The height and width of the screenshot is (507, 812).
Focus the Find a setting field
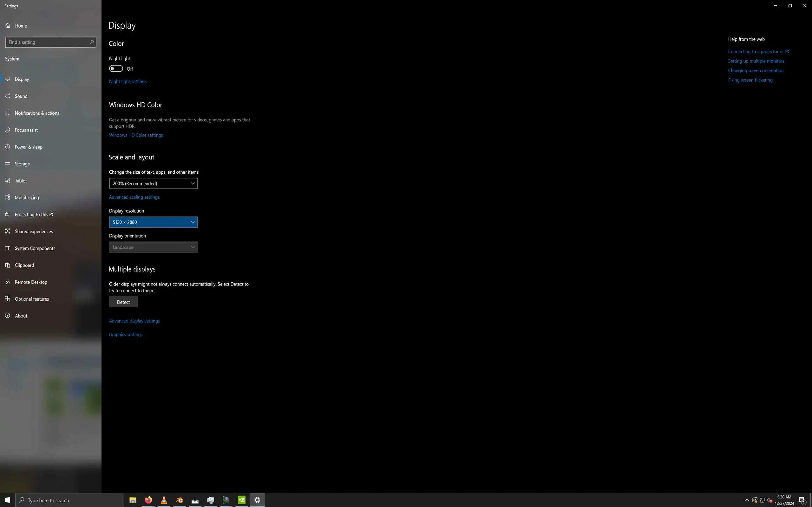tap(47, 42)
